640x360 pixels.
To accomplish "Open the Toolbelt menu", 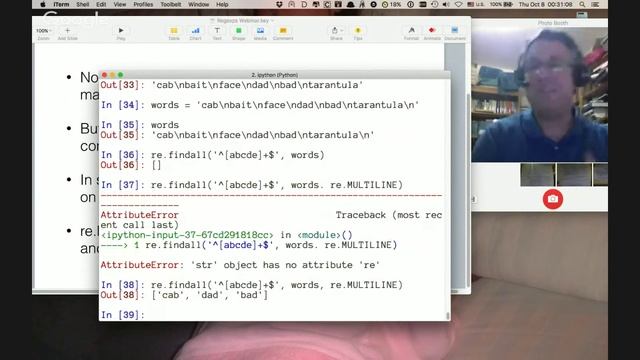I will pyautogui.click(x=171, y=4).
